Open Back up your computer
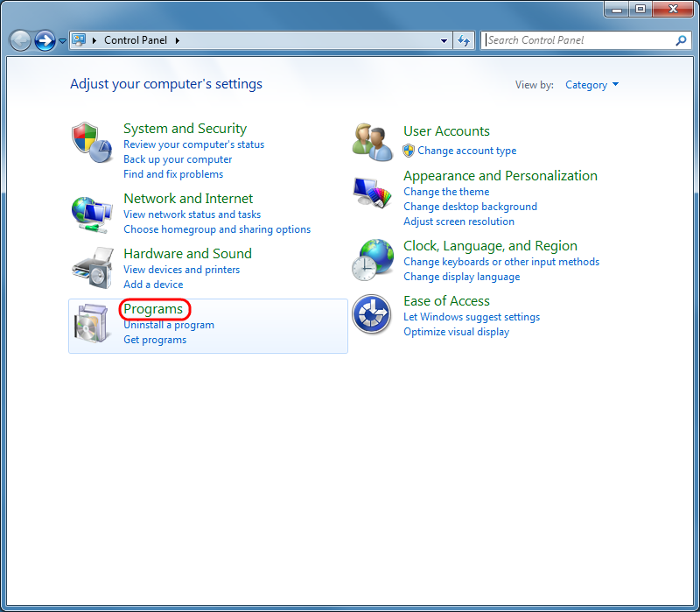 (178, 159)
